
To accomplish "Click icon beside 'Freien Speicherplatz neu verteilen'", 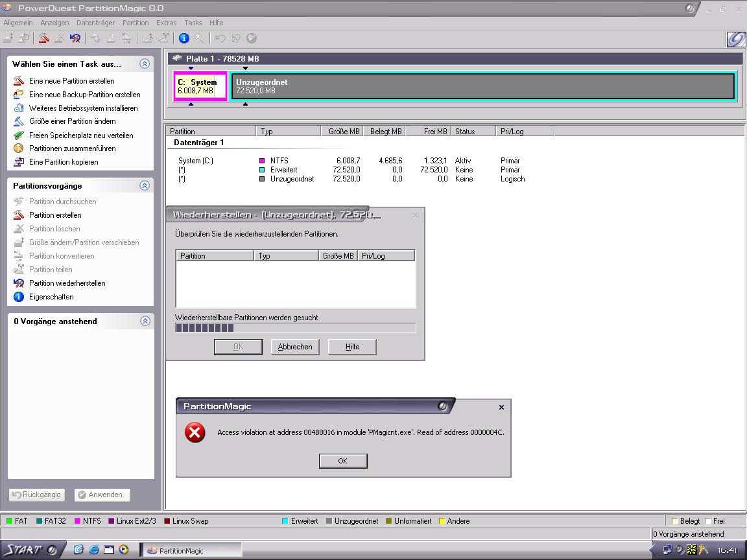I will pyautogui.click(x=19, y=135).
